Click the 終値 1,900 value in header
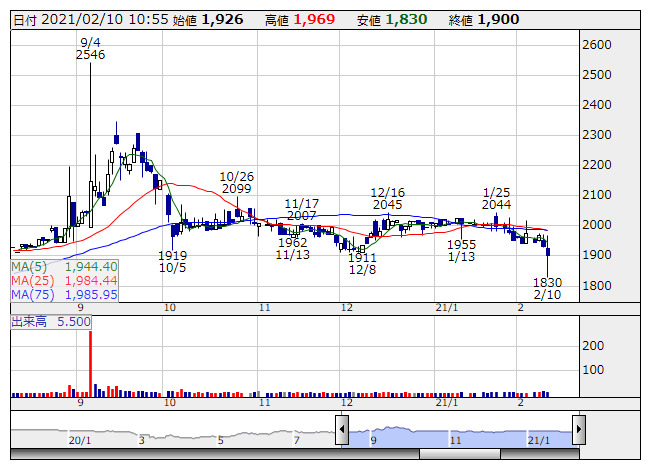 click(497, 19)
